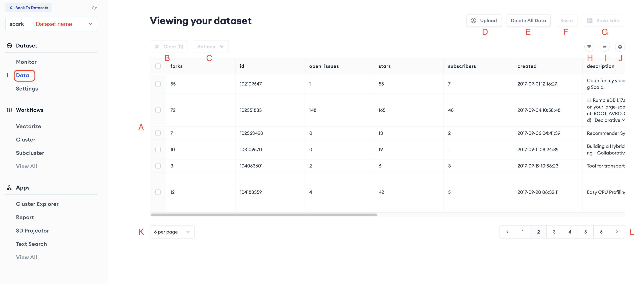Navigate to Cluster Explorer app

[x=37, y=204]
